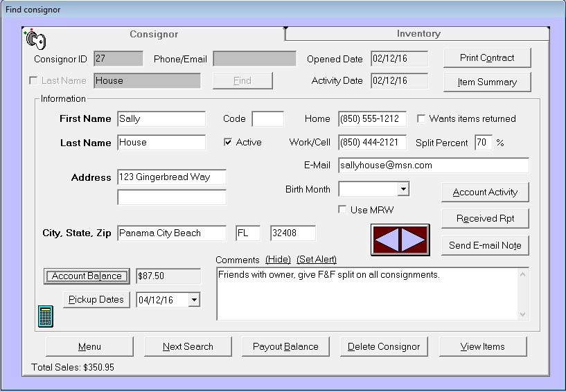566x392 pixels.
Task: Return to Menu
Action: click(x=89, y=346)
